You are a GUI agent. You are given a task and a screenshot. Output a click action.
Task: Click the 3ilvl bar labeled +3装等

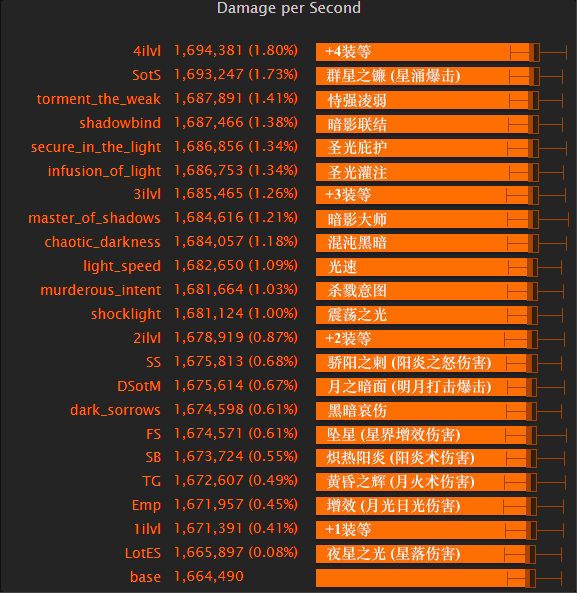pyautogui.click(x=427, y=196)
